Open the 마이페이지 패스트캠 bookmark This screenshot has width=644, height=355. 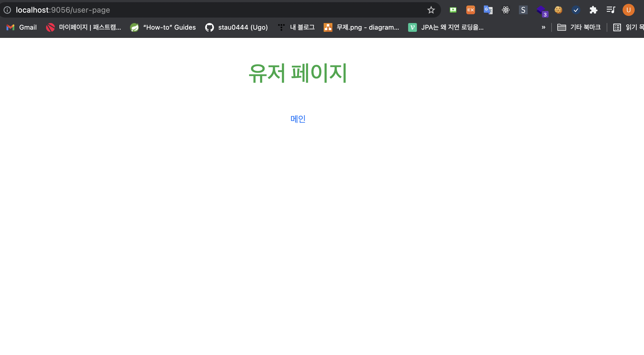83,27
